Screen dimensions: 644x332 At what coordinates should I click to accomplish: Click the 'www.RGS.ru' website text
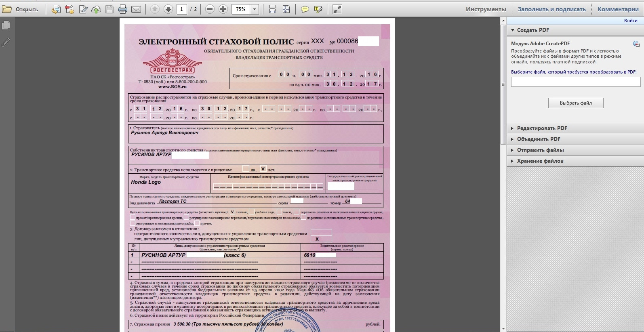click(173, 86)
